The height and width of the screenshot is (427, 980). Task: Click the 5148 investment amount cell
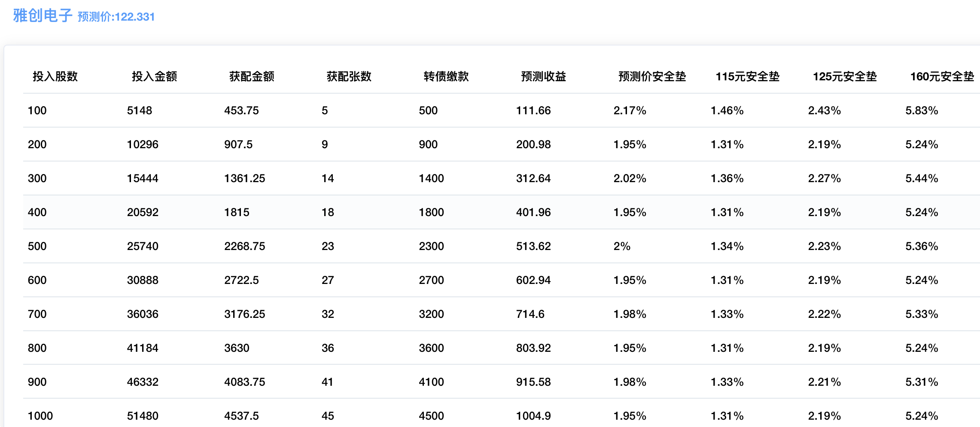coord(140,110)
